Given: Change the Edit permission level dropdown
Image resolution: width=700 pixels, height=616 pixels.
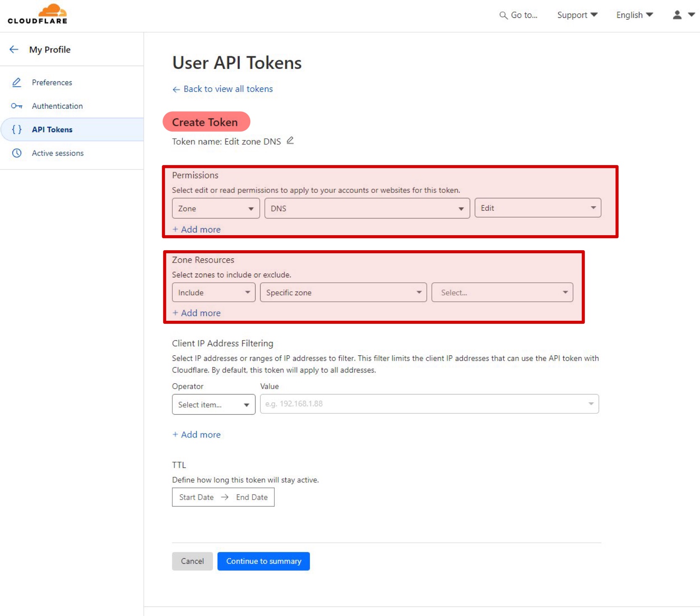Looking at the screenshot, I should (x=537, y=207).
